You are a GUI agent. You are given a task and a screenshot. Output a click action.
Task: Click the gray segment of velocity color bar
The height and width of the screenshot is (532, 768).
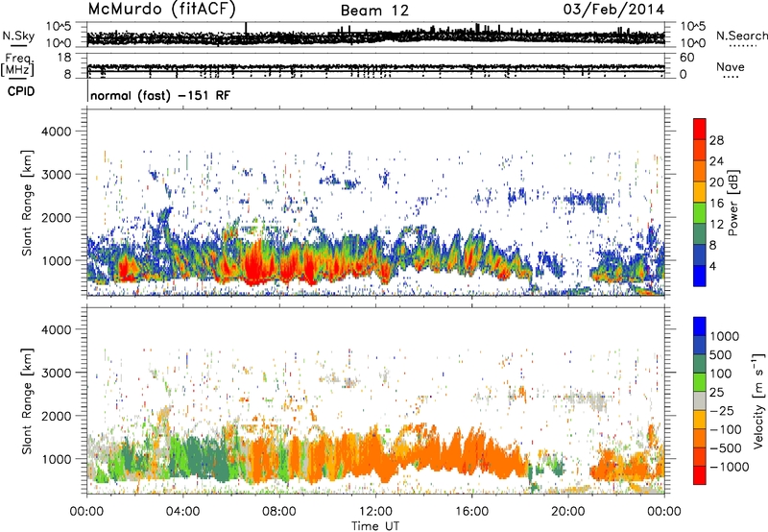coord(700,400)
